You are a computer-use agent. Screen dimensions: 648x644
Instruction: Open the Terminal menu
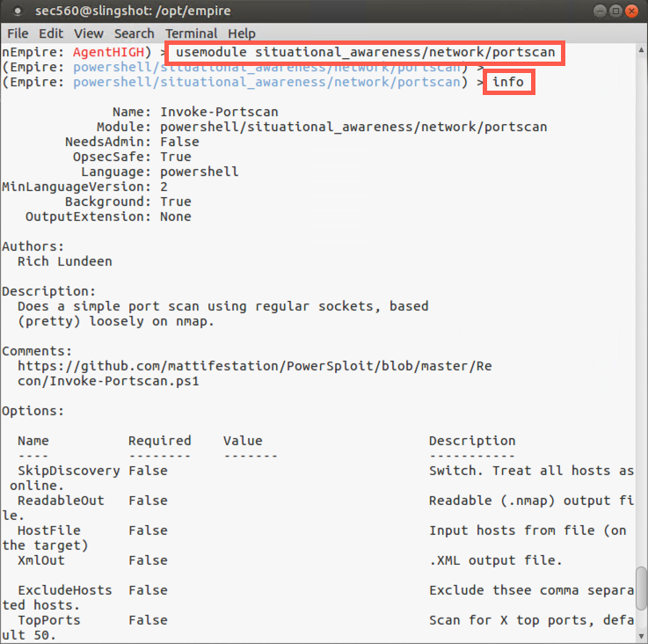tap(191, 33)
